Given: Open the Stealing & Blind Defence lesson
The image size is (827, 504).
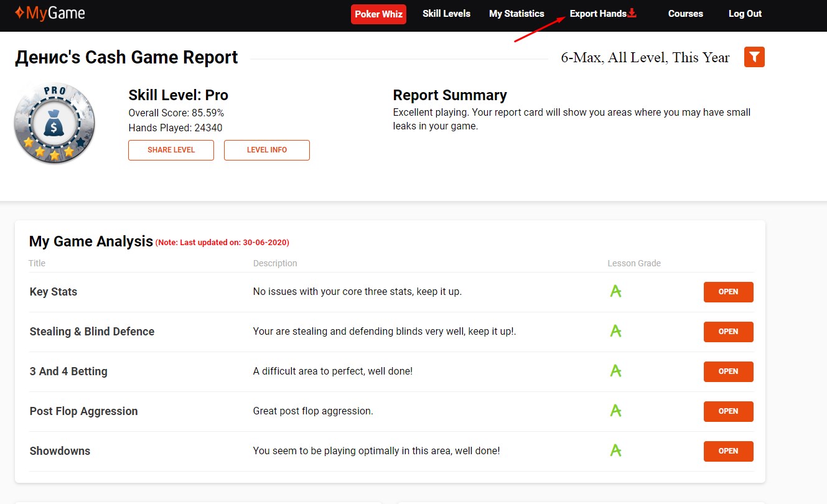Looking at the screenshot, I should [x=728, y=332].
